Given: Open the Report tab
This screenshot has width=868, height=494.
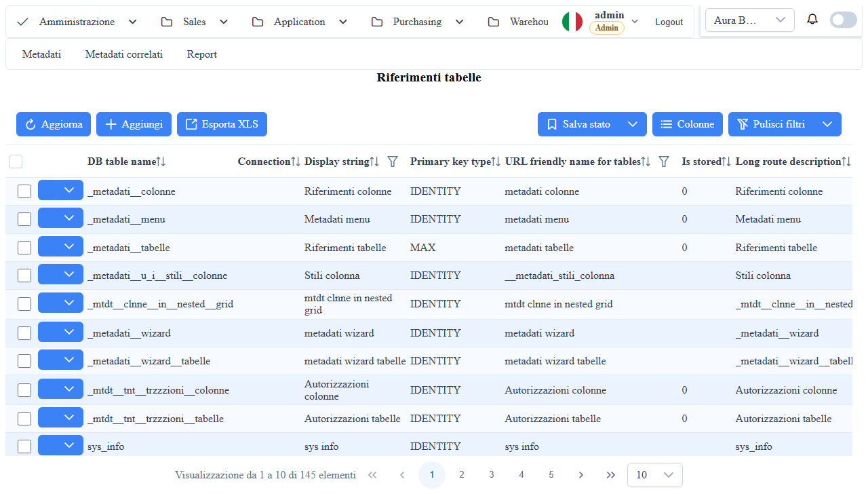Looking at the screenshot, I should 202,54.
